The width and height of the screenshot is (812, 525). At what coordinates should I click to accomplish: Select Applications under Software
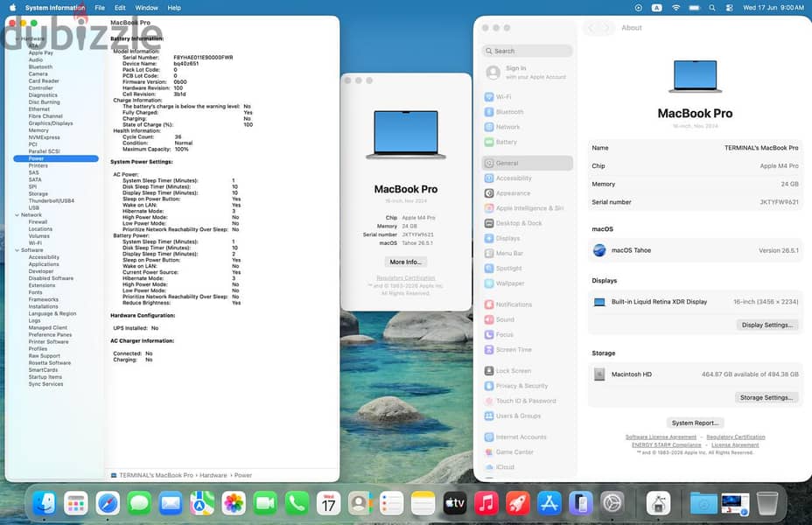(44, 264)
